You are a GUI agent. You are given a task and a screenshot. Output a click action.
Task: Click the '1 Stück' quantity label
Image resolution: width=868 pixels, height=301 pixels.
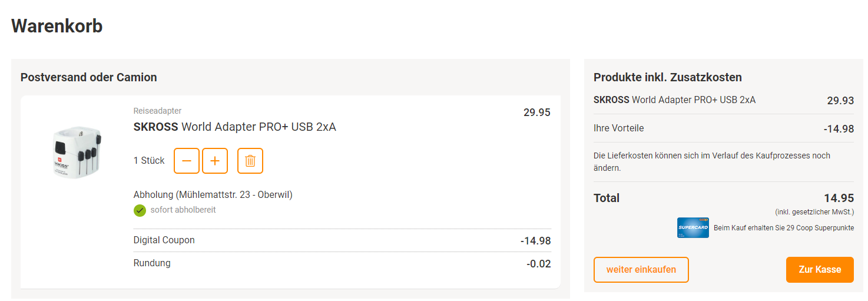coord(149,161)
